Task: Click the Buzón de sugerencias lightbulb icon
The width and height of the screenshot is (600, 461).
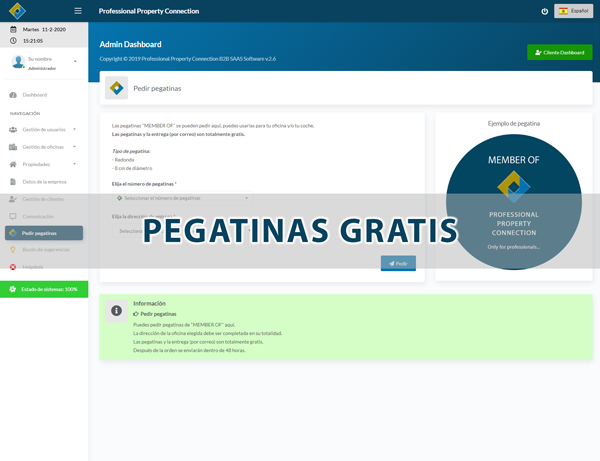Action: (x=13, y=249)
